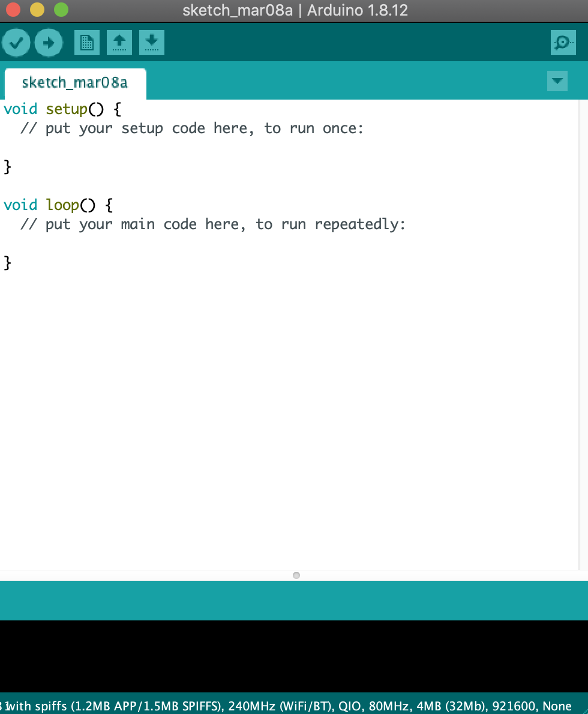This screenshot has height=714, width=588.
Task: Maximize the window with green button
Action: [61, 10]
